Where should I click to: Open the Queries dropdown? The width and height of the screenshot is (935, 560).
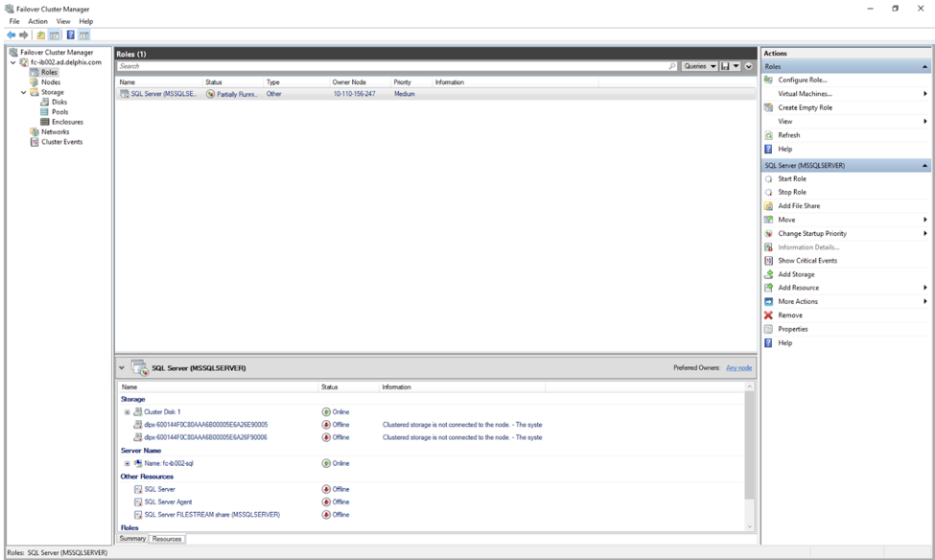pos(699,66)
